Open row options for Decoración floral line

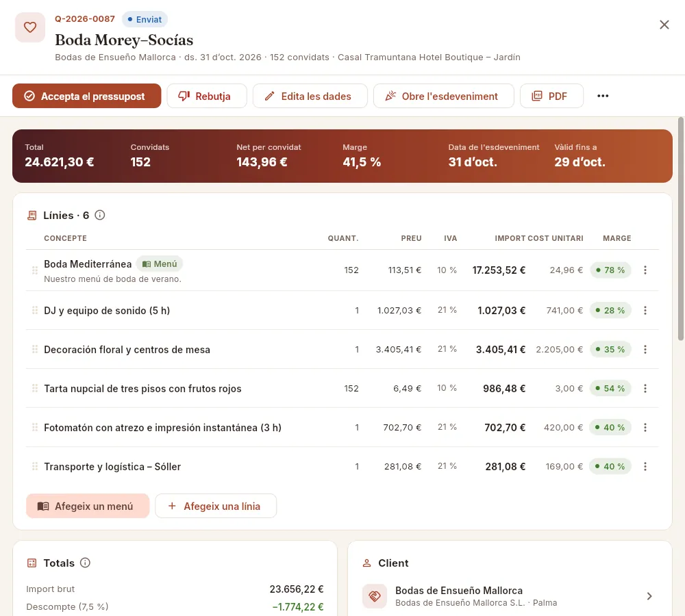[645, 349]
